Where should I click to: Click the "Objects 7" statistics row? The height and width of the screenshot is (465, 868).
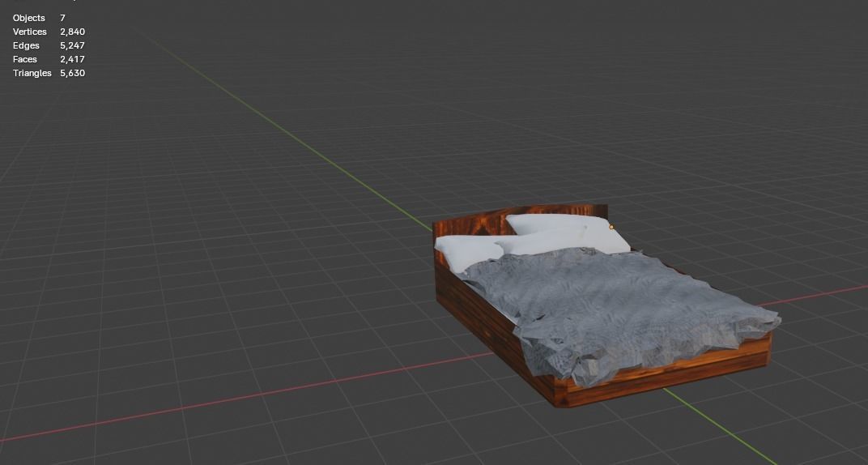pos(39,18)
